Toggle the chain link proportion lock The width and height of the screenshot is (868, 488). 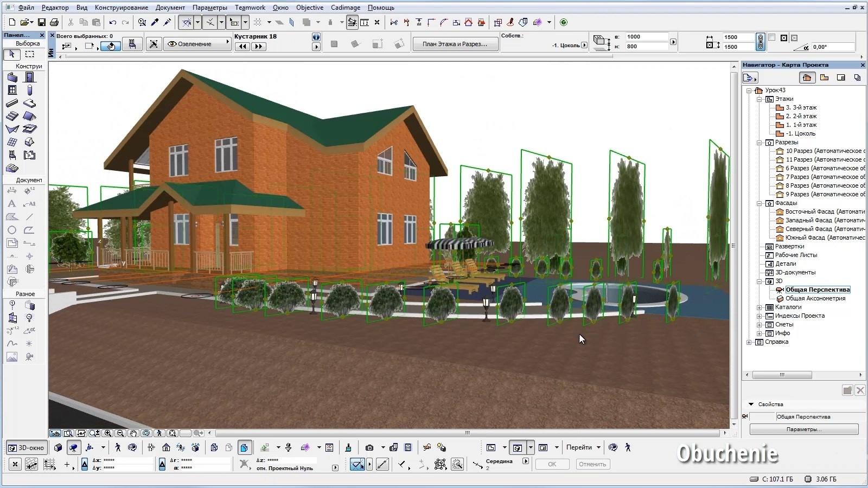click(x=761, y=42)
